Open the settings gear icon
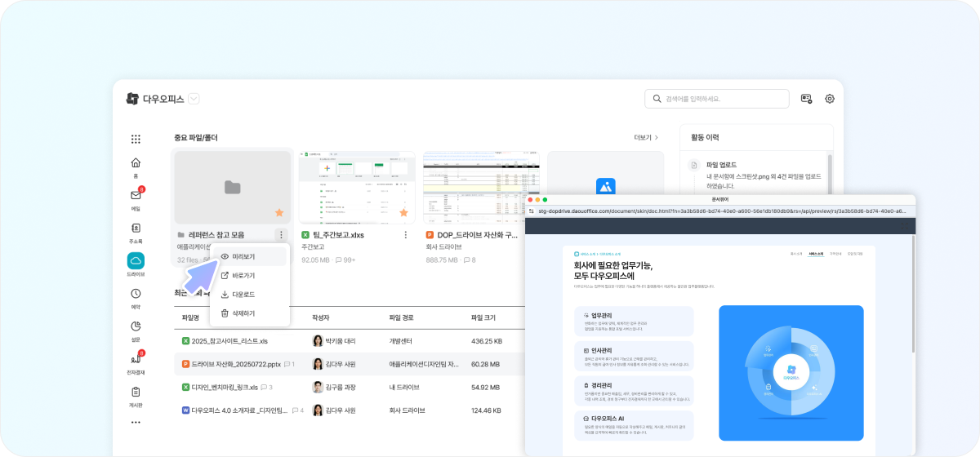Viewport: 980px width, 457px height. click(830, 99)
